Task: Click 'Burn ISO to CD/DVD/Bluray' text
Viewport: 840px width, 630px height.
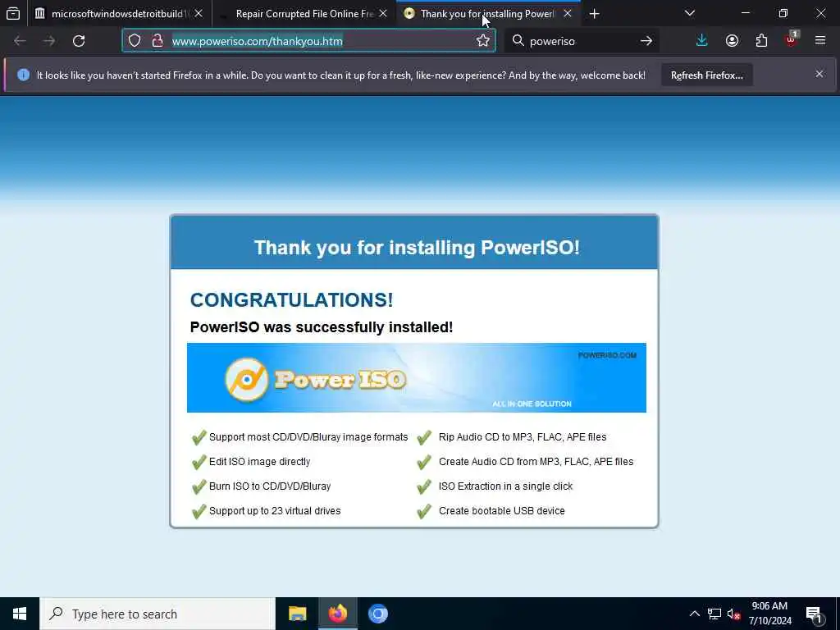Action: click(x=270, y=486)
